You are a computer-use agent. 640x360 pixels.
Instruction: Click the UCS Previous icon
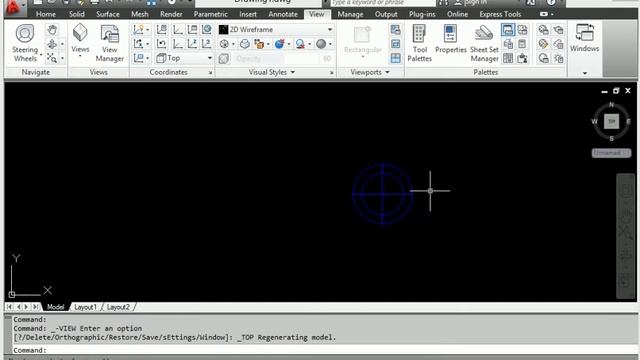[162, 44]
